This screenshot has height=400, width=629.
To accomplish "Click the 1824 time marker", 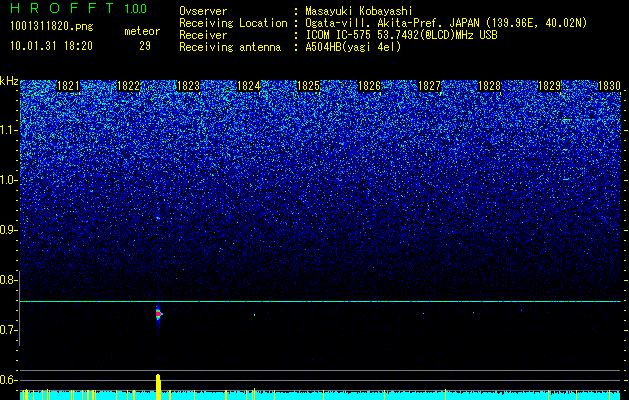I will 249,86.
